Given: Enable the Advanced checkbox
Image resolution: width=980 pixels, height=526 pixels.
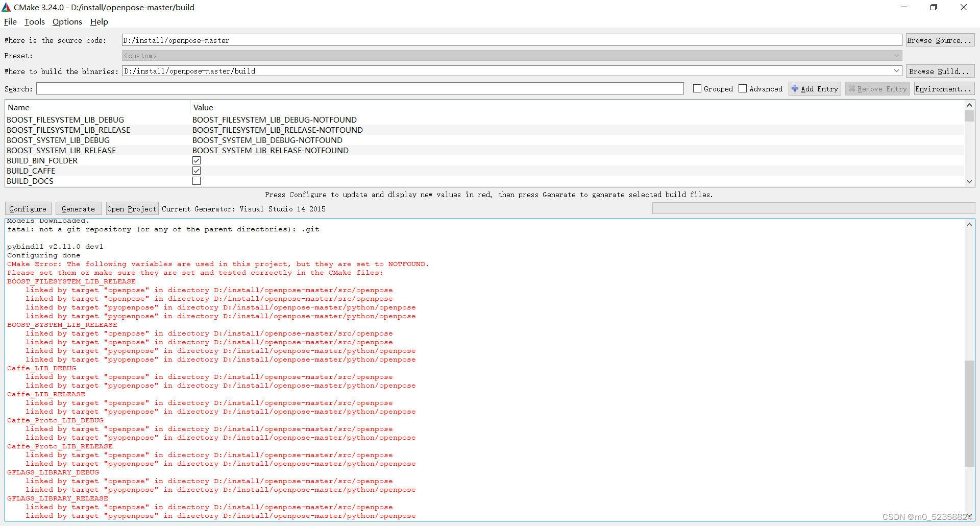Looking at the screenshot, I should coord(743,88).
